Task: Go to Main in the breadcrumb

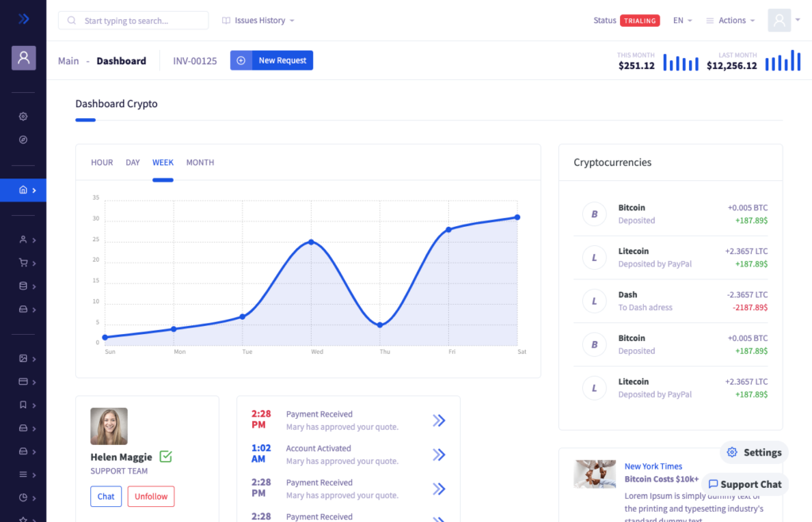Action: (68, 61)
